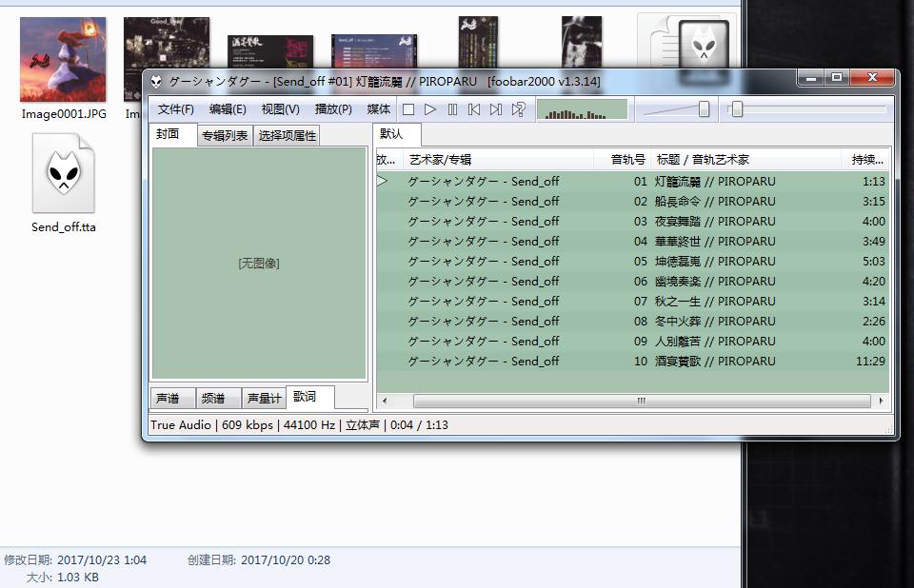
Task: Click the now-playing arrow indicator on track 01
Action: point(383,181)
